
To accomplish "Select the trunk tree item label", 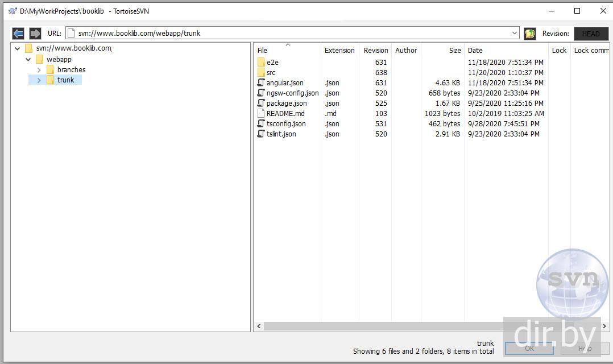I will pyautogui.click(x=66, y=80).
